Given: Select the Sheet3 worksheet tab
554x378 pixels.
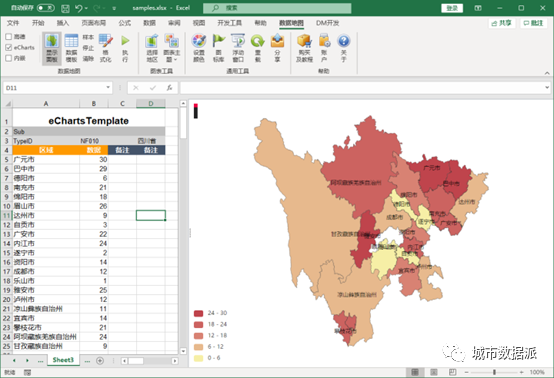Looking at the screenshot, I should point(63,360).
